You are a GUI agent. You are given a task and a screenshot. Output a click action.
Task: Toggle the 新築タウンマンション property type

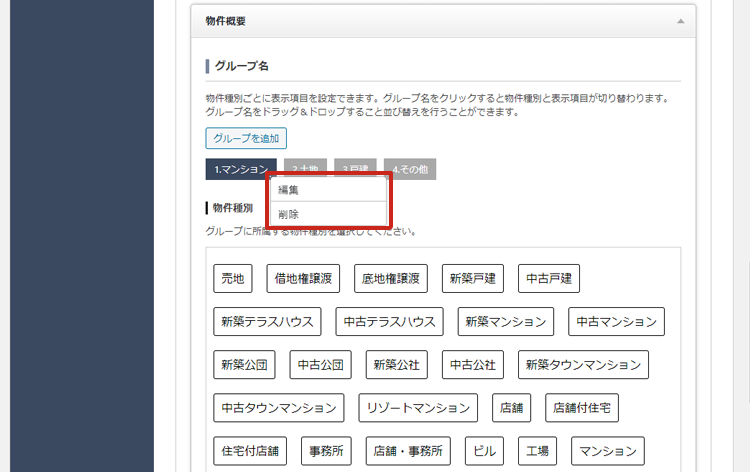click(x=583, y=365)
